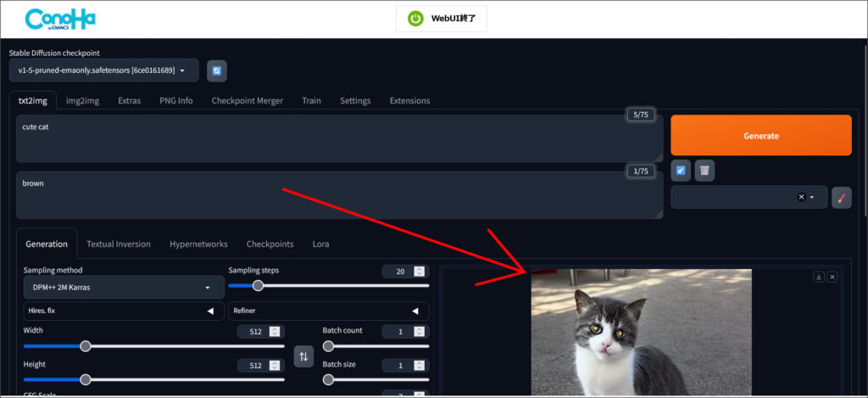
Task: Click the trash clear-prompt icon
Action: tap(704, 171)
